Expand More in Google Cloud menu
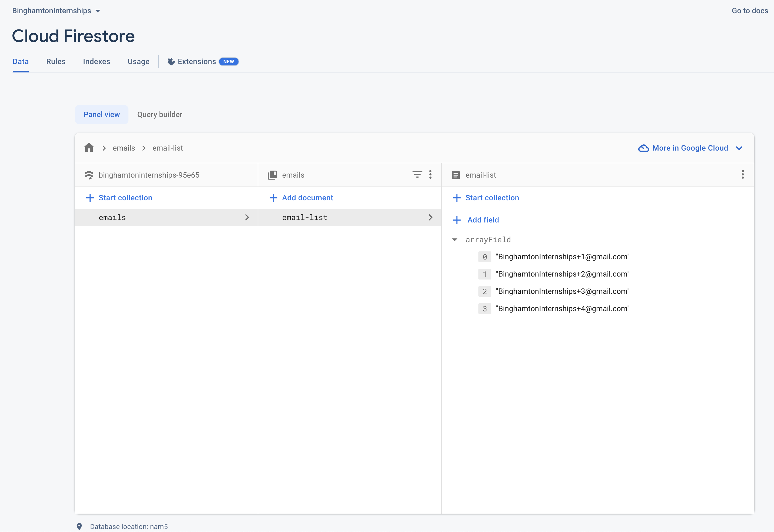This screenshot has width=774, height=532. point(739,148)
